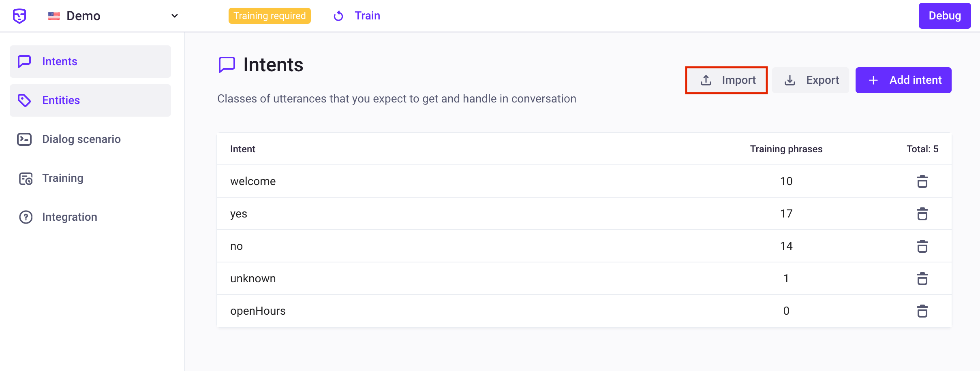The height and width of the screenshot is (371, 980).
Task: Delete the welcome intent
Action: click(x=922, y=181)
